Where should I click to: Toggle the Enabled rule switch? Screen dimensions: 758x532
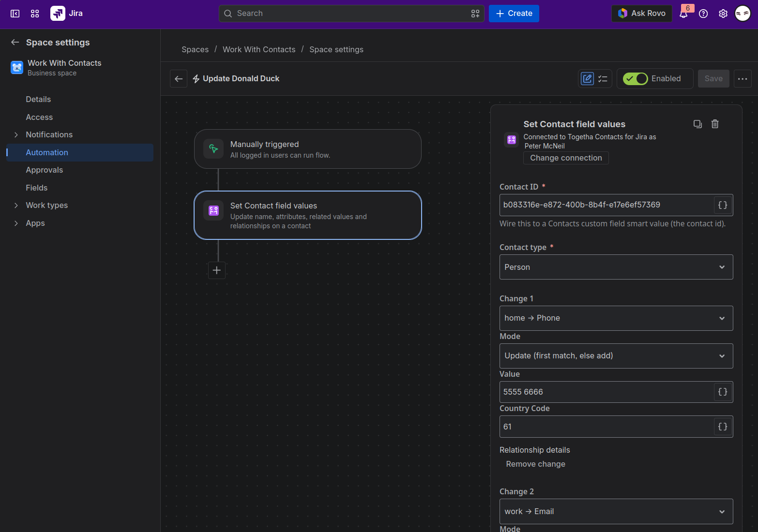tap(635, 78)
